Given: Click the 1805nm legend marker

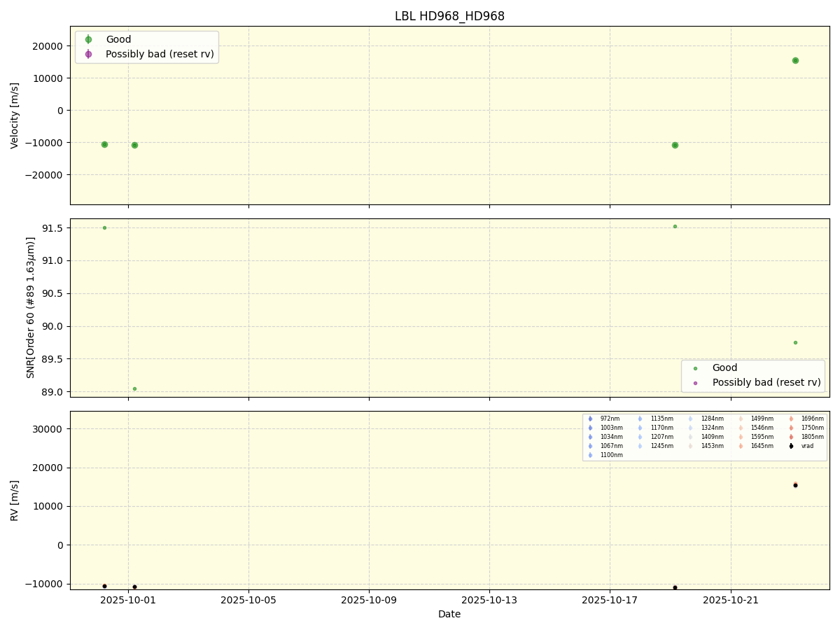Looking at the screenshot, I should (x=791, y=437).
